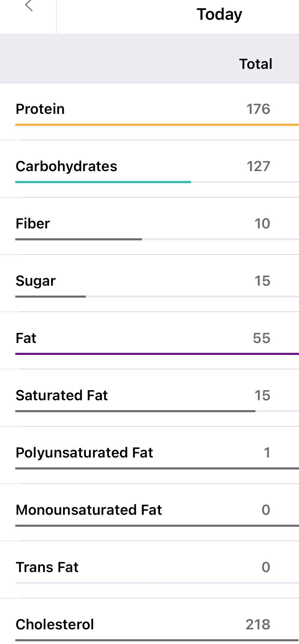Tap the Protein total value 176
This screenshot has height=644, width=299.
click(x=258, y=109)
